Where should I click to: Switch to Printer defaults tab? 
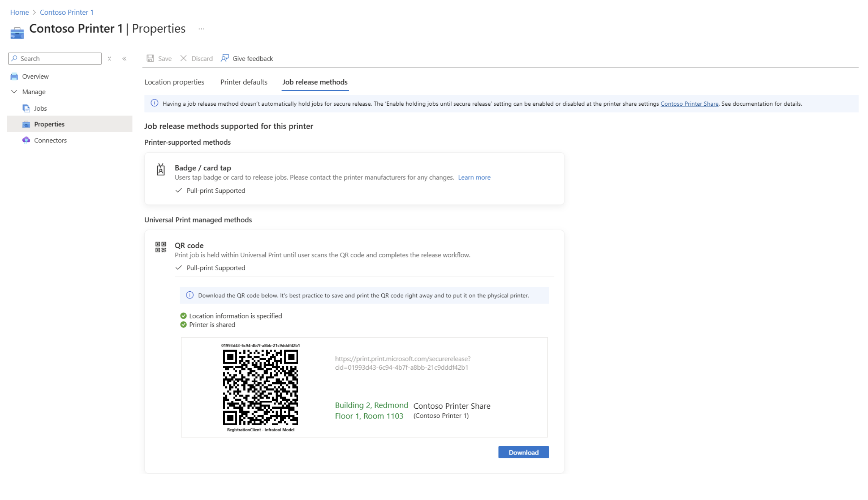tap(244, 82)
